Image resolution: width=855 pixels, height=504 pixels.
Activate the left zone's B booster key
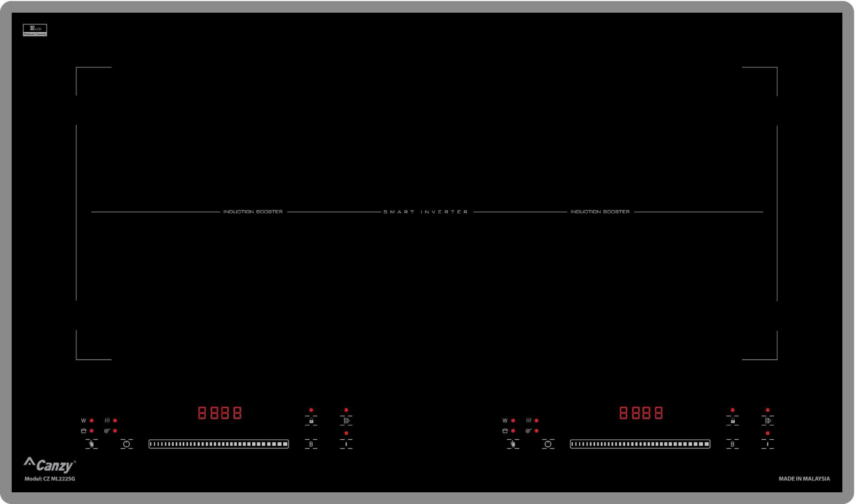pos(311,444)
